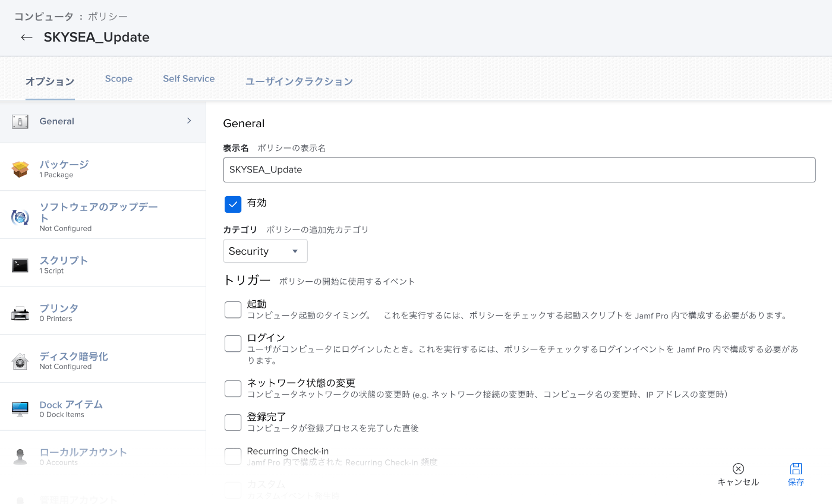Click the Dock Items monitor icon
Screen dimensions: 832x504
[x=20, y=409]
